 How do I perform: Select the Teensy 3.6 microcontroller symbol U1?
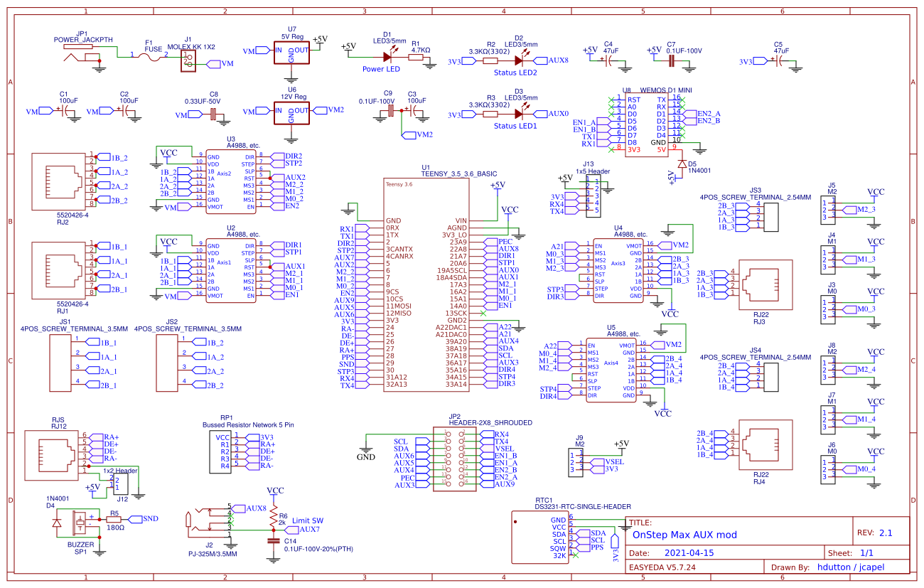pos(426,284)
